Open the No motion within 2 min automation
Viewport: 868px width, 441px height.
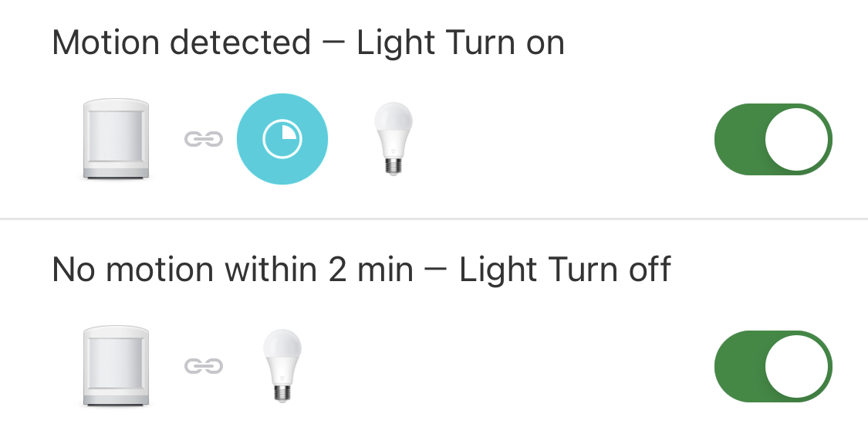[x=361, y=270]
